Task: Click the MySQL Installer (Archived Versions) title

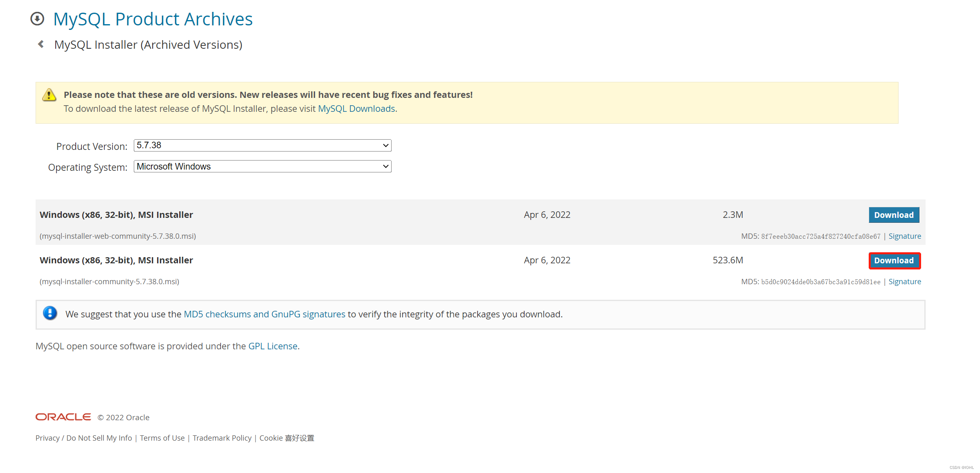Action: 149,45
